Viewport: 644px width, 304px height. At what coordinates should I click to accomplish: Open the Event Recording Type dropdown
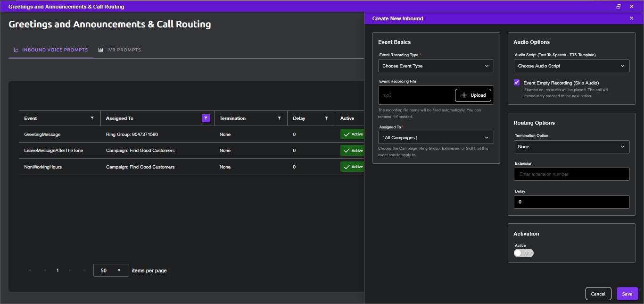point(436,66)
